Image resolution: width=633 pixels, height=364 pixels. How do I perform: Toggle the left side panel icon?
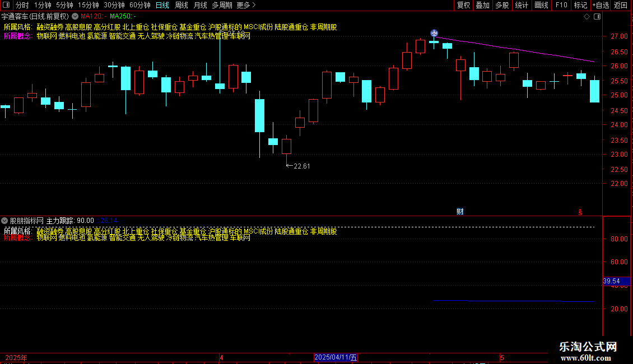coord(6,5)
